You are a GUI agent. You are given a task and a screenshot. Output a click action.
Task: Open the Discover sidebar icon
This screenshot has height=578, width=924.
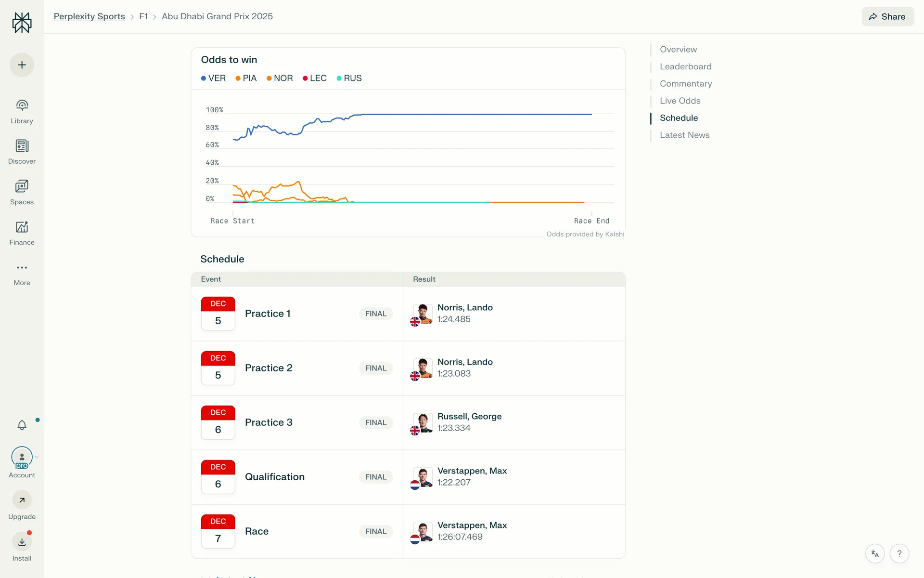22,146
